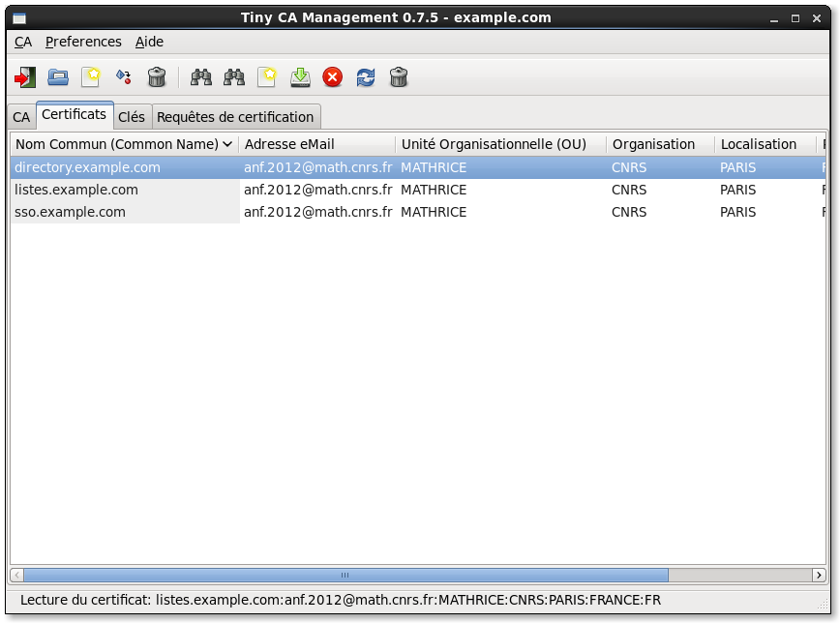Click the second binoculars icon in toolbar

tap(234, 77)
